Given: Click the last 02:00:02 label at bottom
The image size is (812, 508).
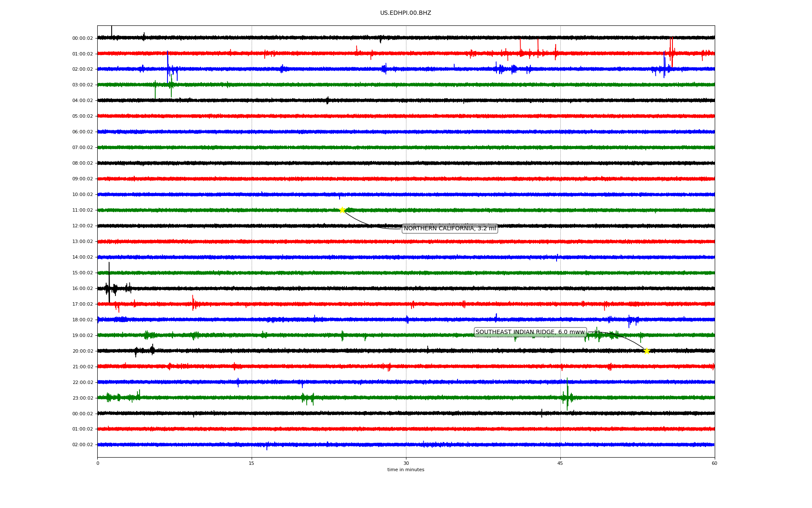Looking at the screenshot, I should click(x=82, y=445).
